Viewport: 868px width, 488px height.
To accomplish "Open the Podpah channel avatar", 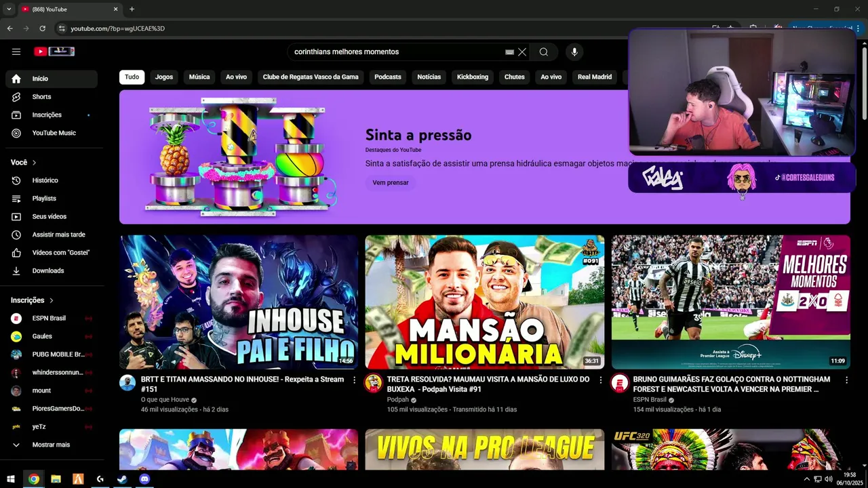I will click(x=373, y=383).
